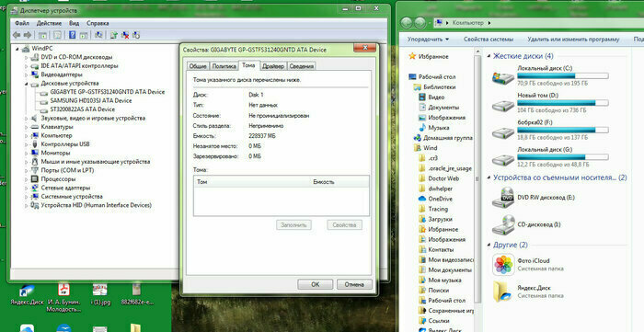Click the Forward arrow in Device Manager toolbar

point(27,35)
